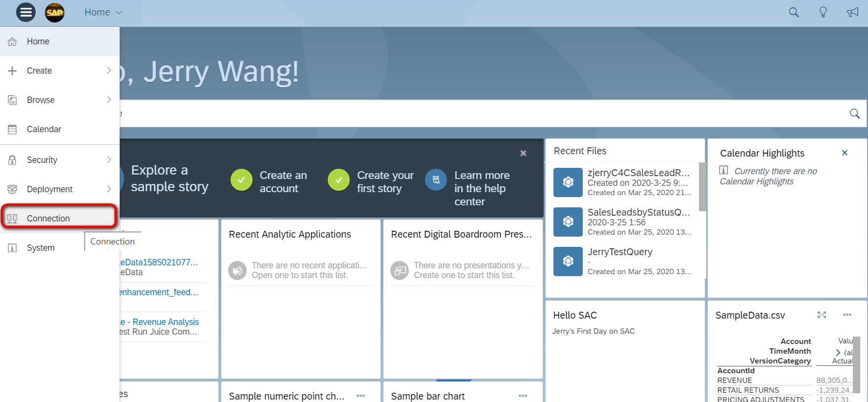The width and height of the screenshot is (868, 402).
Task: Expand the Deployment submenu arrow
Action: coord(109,189)
